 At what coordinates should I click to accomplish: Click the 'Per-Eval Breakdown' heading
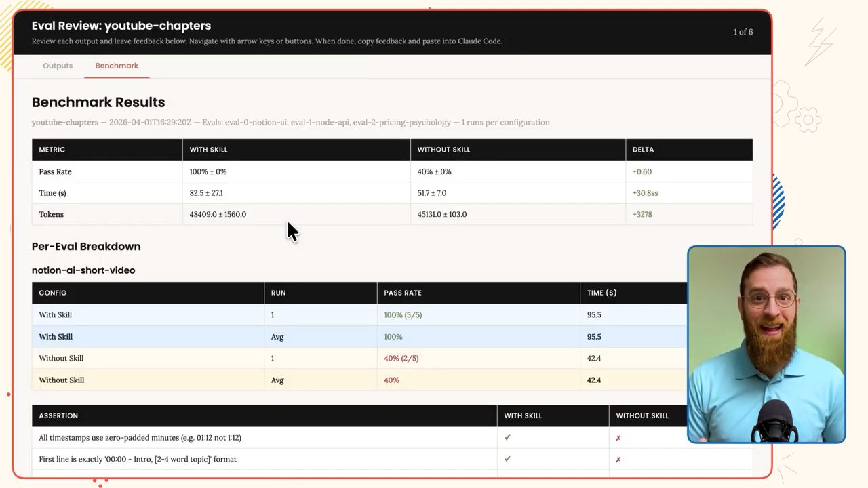click(x=86, y=247)
